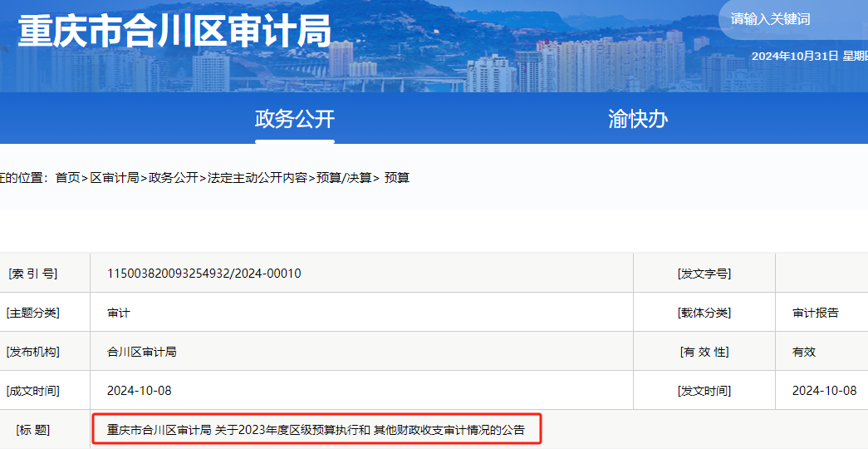Click the 成文时间 date value
The image size is (868, 449).
[140, 391]
